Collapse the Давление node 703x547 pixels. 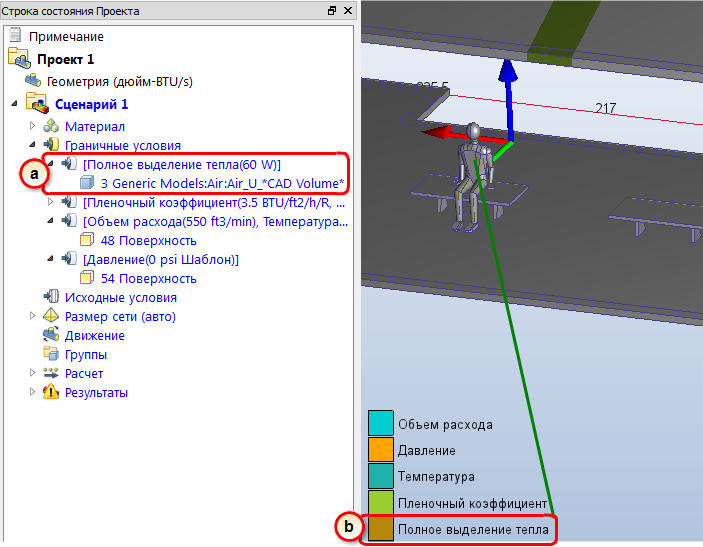pyautogui.click(x=50, y=259)
